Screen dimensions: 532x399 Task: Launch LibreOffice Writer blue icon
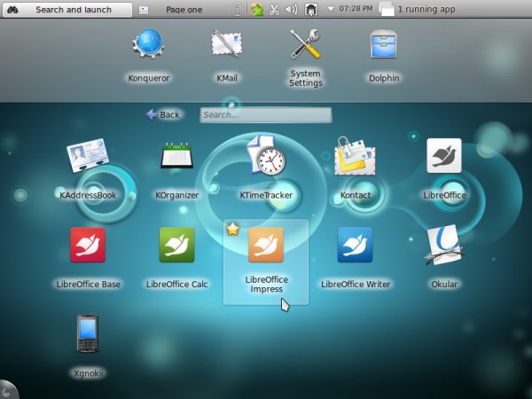[356, 245]
